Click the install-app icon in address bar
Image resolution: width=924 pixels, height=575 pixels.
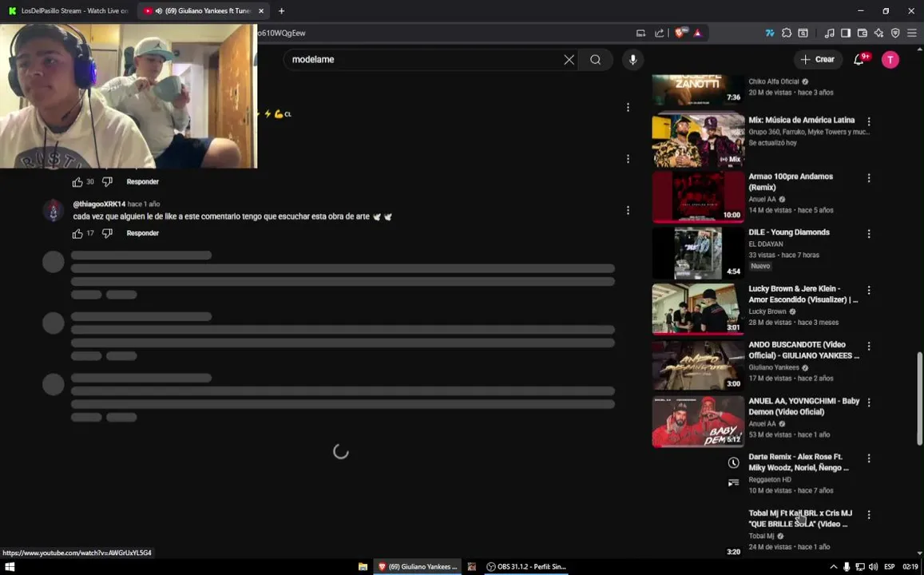click(x=640, y=33)
